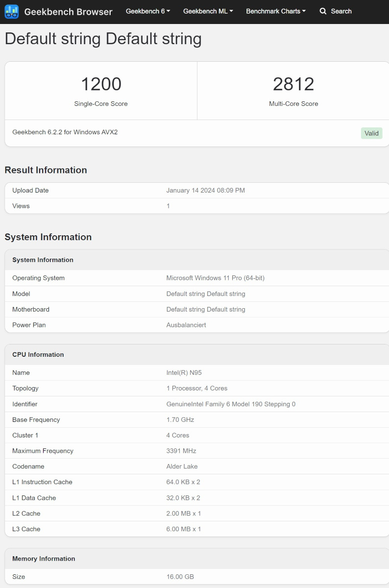Select Maximum Frequency value 3391 MHz

click(181, 451)
